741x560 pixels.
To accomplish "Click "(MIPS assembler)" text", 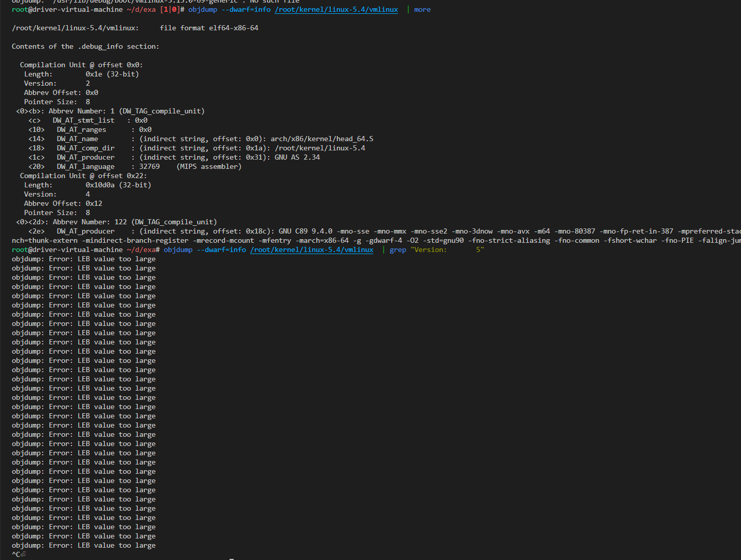I will [x=209, y=166].
